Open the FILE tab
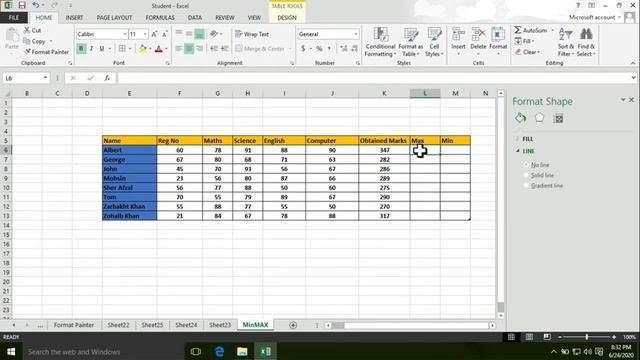640x360 pixels. (13, 18)
